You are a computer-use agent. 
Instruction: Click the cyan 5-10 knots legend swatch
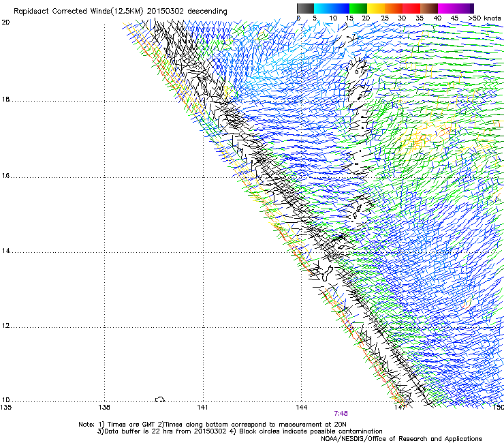click(x=323, y=8)
